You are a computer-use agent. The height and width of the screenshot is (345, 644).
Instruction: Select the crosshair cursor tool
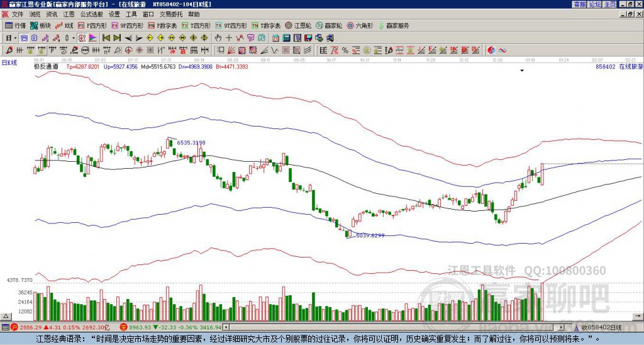click(229, 38)
